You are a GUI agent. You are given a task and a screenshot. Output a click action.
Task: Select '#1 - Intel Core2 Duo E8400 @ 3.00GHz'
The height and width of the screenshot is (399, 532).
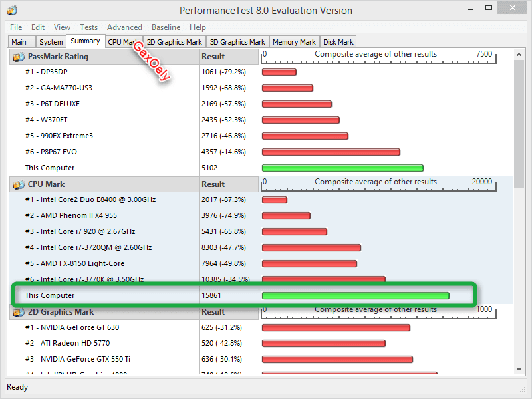pyautogui.click(x=261, y=199)
